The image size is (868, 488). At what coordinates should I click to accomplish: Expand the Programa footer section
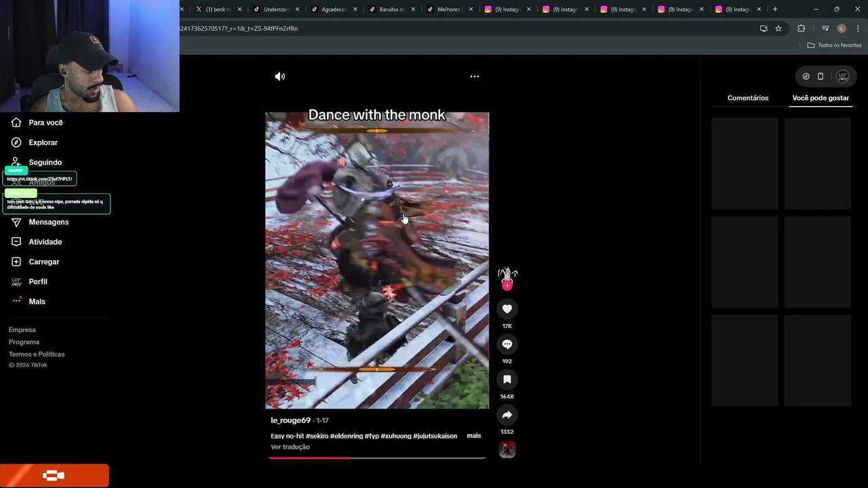click(x=24, y=342)
